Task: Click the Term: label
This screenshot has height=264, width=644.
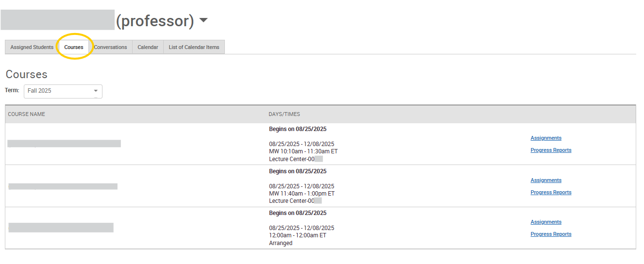Action: [12, 90]
